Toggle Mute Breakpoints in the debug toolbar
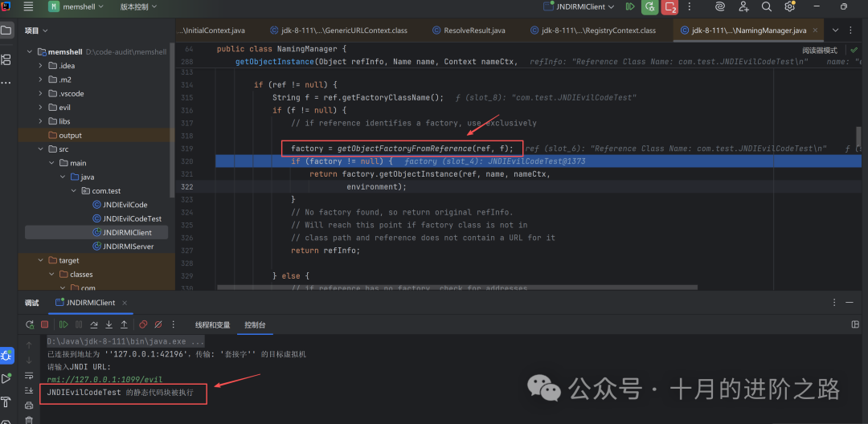Image resolution: width=868 pixels, height=424 pixels. 158,325
